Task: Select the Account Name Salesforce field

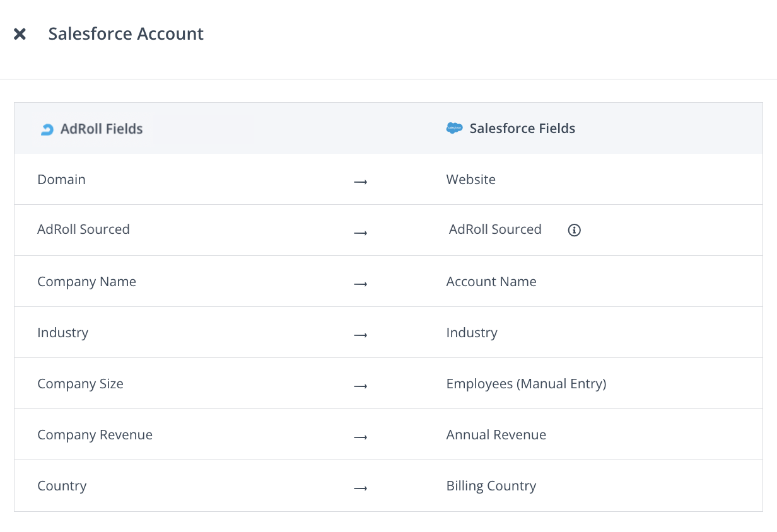Action: click(491, 282)
